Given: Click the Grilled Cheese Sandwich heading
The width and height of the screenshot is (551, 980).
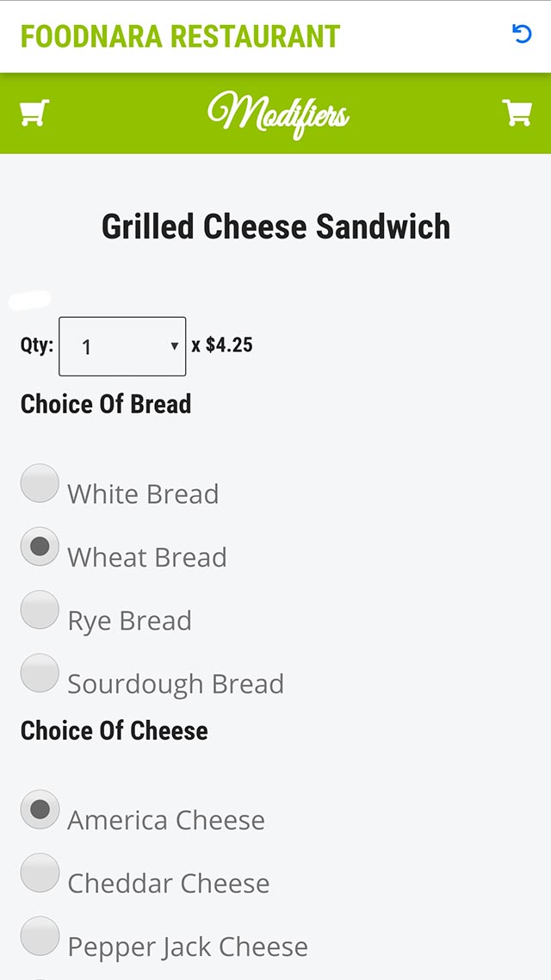Looking at the screenshot, I should pyautogui.click(x=275, y=226).
